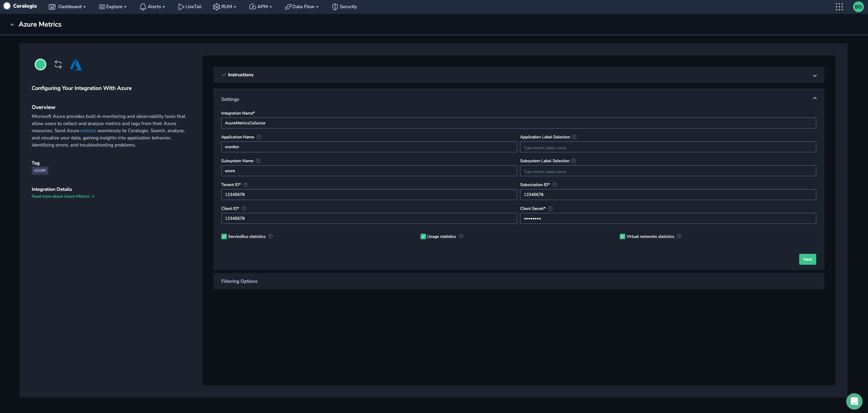Go to Security

[345, 6]
